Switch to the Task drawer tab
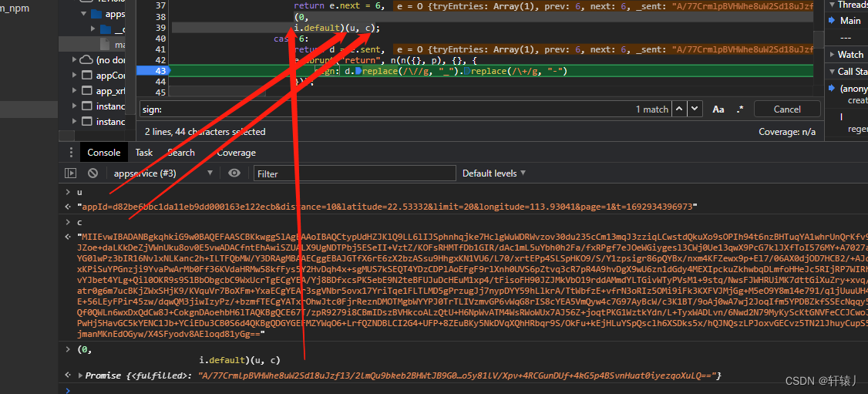This screenshot has width=868, height=394. point(144,153)
